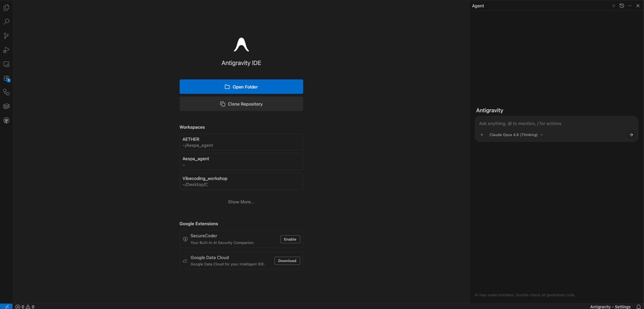Screen dimensions: 644x309
Task: Click the remote connection icon in status bar
Action: point(6,306)
